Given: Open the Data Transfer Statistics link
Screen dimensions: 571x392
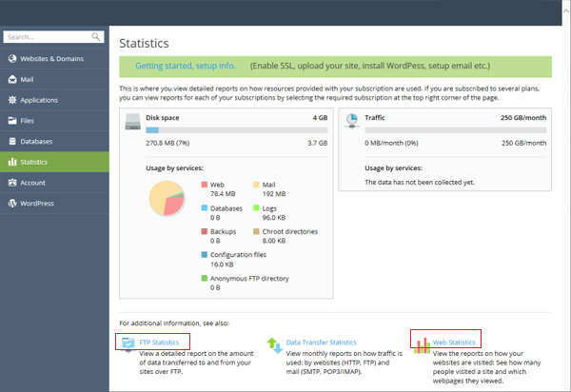Looking at the screenshot, I should coord(322,342).
